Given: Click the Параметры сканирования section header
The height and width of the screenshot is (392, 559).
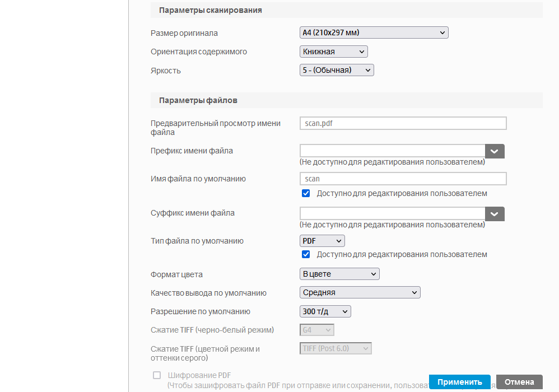Looking at the screenshot, I should (x=211, y=10).
